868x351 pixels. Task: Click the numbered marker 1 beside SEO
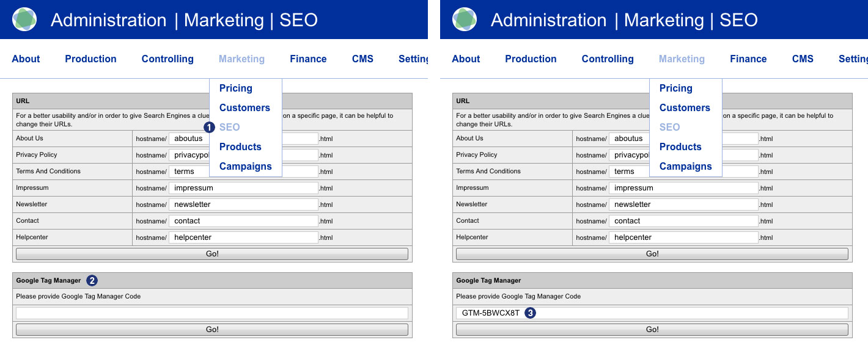pyautogui.click(x=209, y=127)
